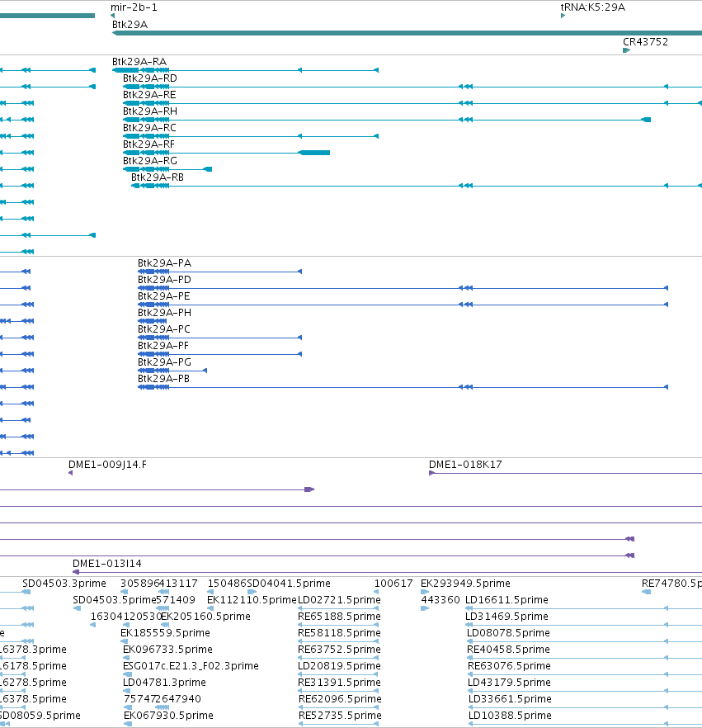Click the Btk29A-RE transcript name
The width and height of the screenshot is (702, 728).
pyautogui.click(x=149, y=95)
